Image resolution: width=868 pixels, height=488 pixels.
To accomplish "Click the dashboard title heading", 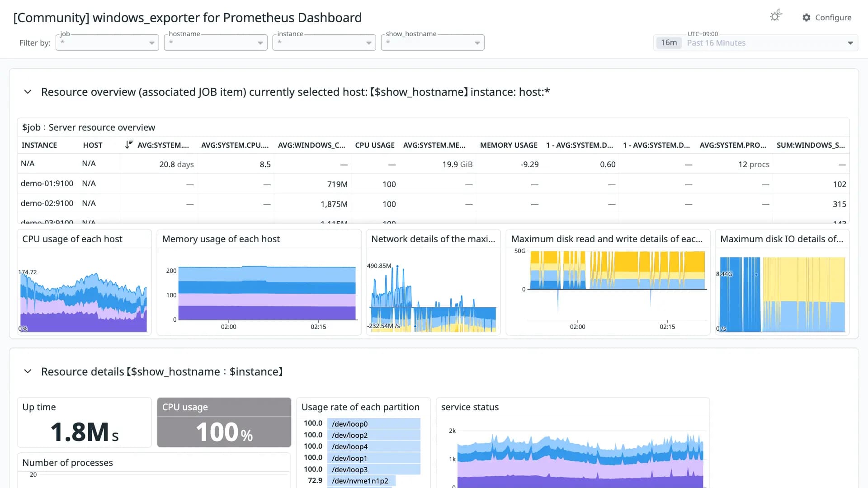I will (188, 18).
